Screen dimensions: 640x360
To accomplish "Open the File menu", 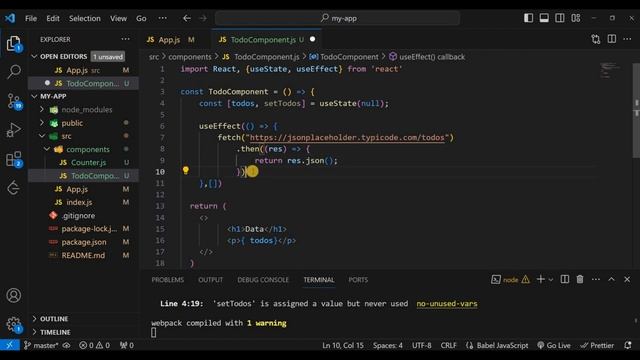I will tap(31, 18).
